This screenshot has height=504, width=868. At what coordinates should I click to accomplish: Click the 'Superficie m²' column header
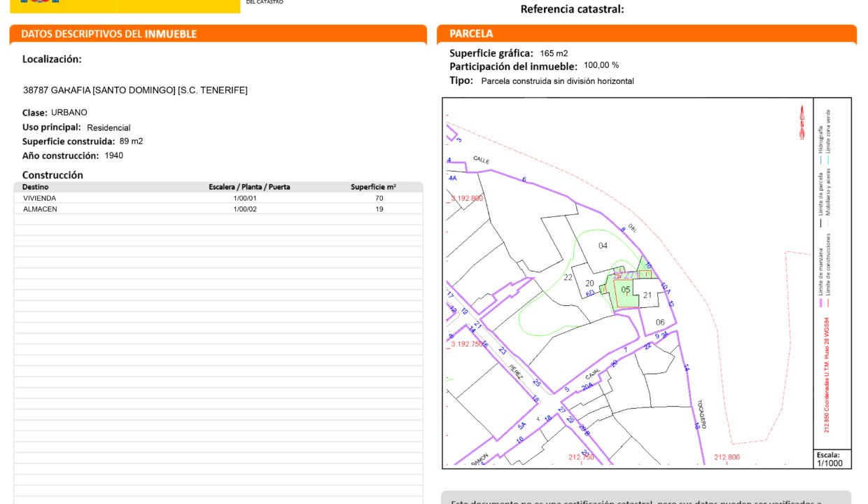coord(373,187)
